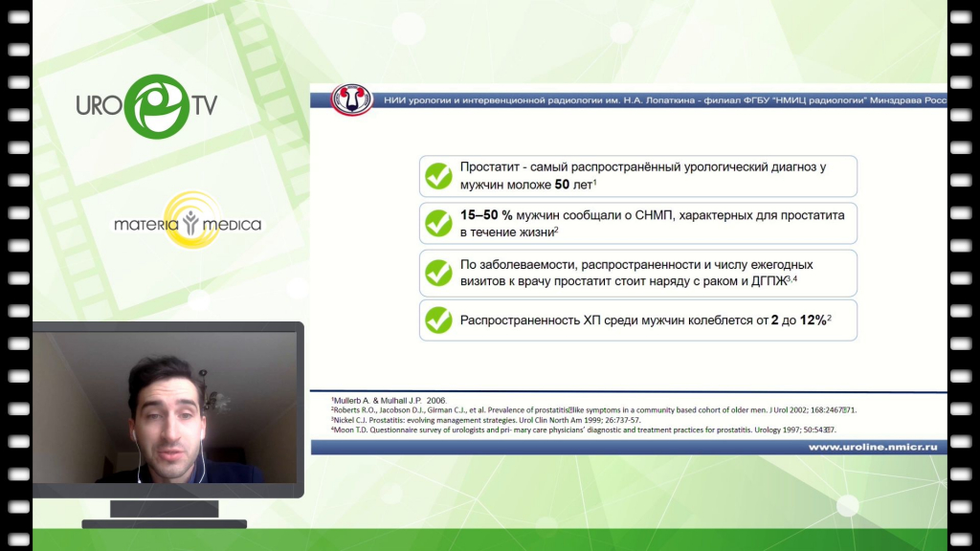Click the checkmark beside "Распространенность ХП"
This screenshot has height=551, width=980.
(439, 320)
